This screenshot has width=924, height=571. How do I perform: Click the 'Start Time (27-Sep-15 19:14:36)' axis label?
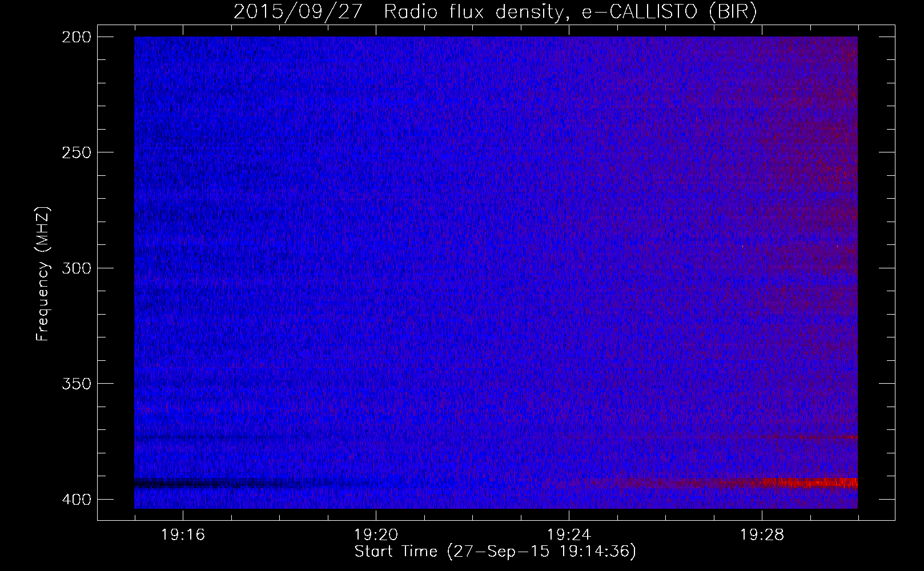point(495,552)
